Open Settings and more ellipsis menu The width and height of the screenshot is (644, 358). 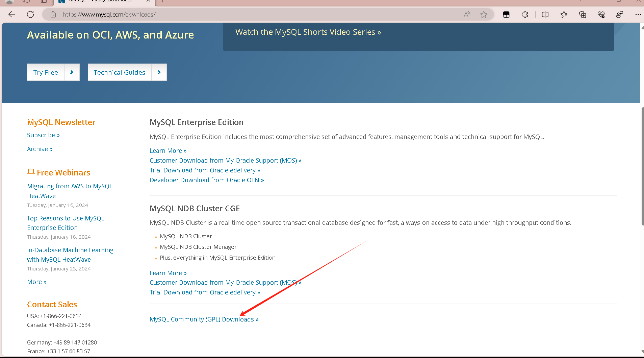pyautogui.click(x=638, y=14)
